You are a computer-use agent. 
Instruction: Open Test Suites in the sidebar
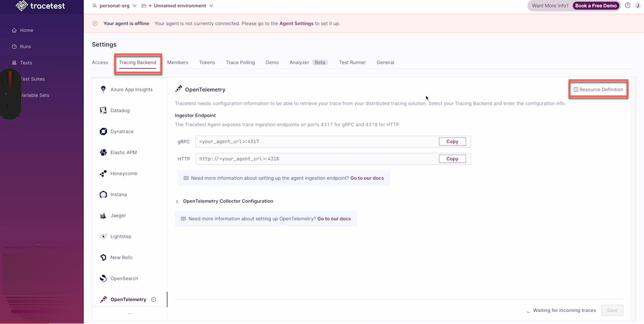(33, 79)
